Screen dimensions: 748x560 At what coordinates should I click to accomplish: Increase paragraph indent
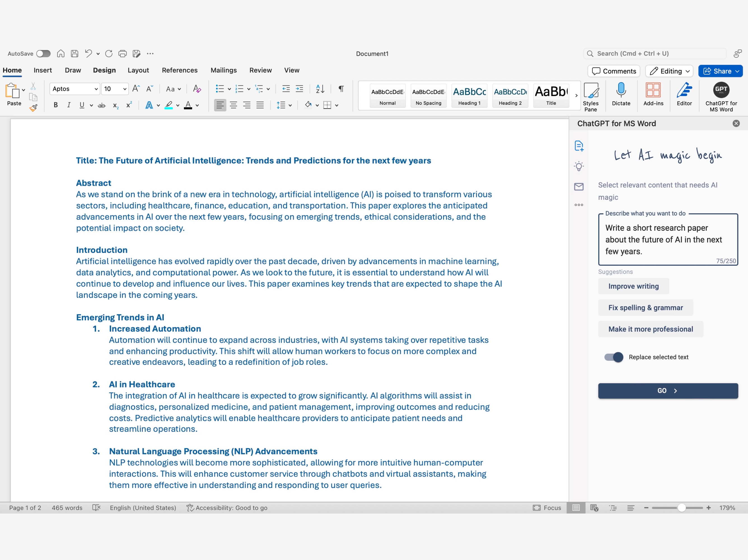pos(299,88)
